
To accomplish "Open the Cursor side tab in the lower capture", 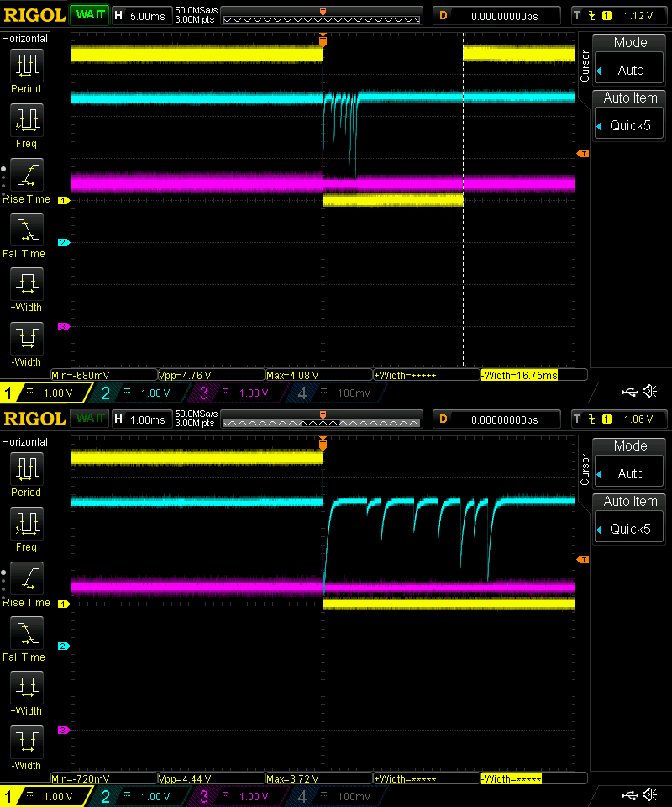I will coord(585,469).
